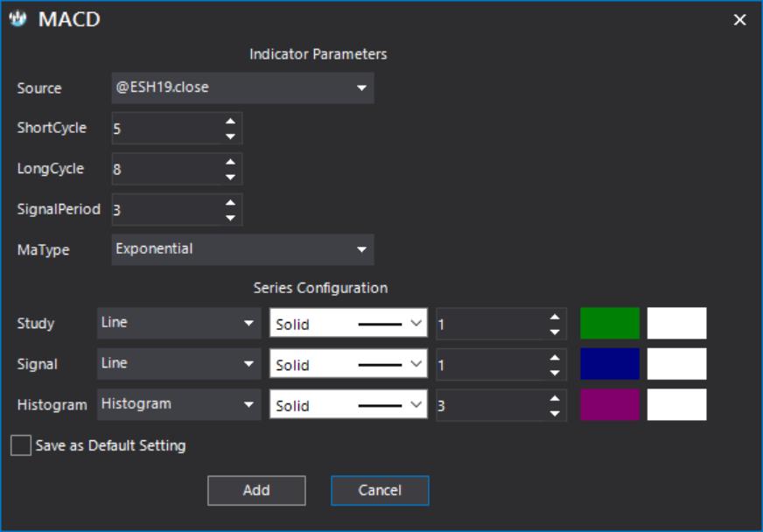Viewport: 763px width, 532px height.
Task: Decrease the ShortCycle value with down arrow
Action: coord(231,136)
